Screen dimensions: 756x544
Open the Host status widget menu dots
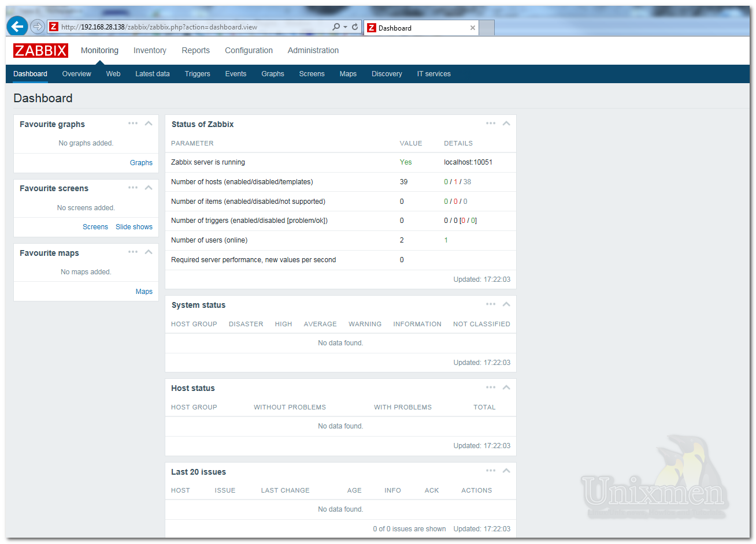point(491,387)
